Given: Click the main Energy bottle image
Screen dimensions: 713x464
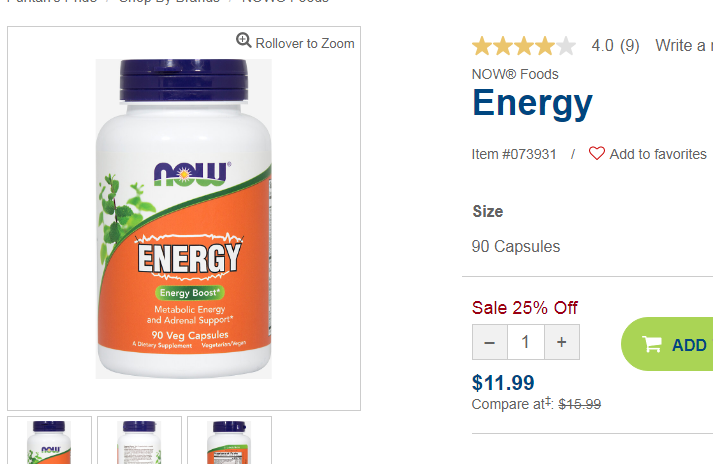Looking at the screenshot, I should tap(184, 219).
